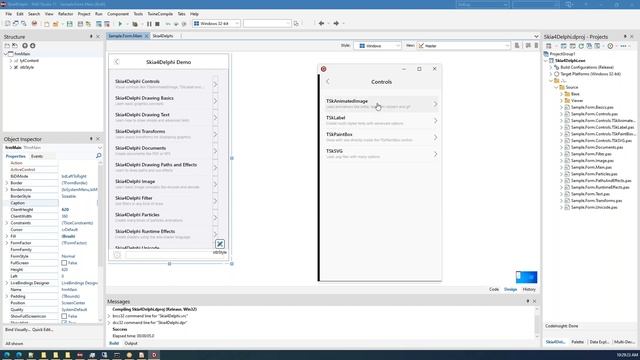Image resolution: width=640 pixels, height=360 pixels.
Task: Click the Pause icon in the toolbar
Action: point(149,24)
